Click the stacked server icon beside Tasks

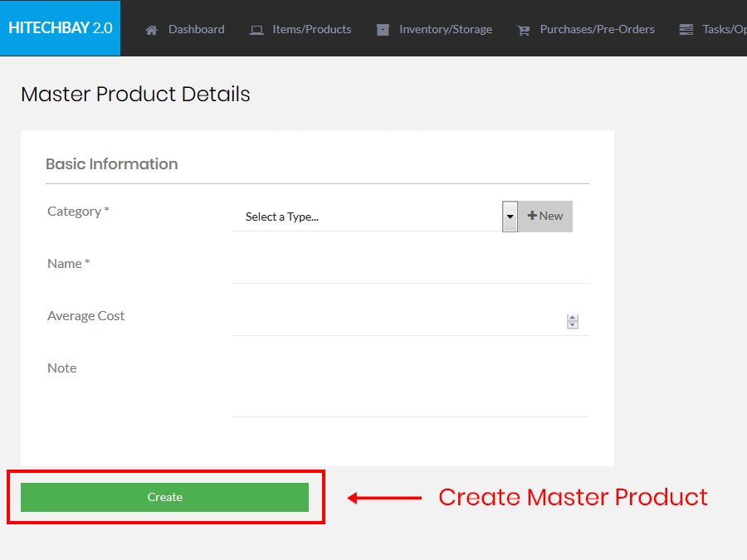click(686, 30)
